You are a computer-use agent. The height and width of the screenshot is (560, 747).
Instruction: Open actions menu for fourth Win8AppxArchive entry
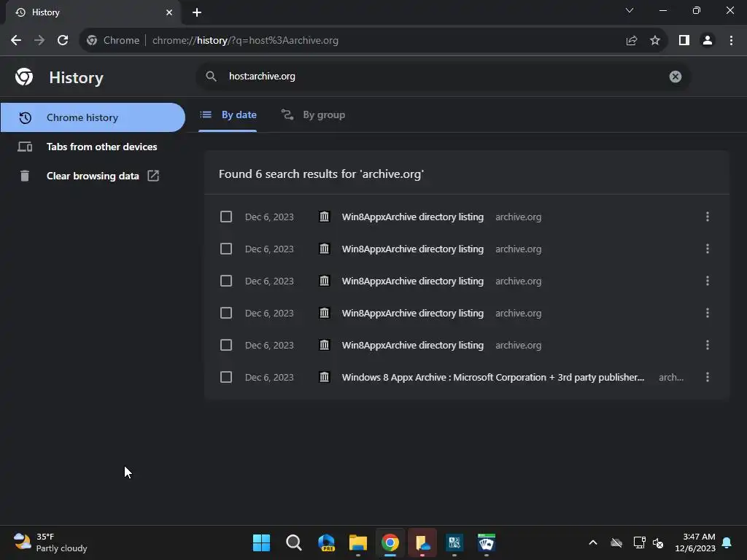pos(708,313)
